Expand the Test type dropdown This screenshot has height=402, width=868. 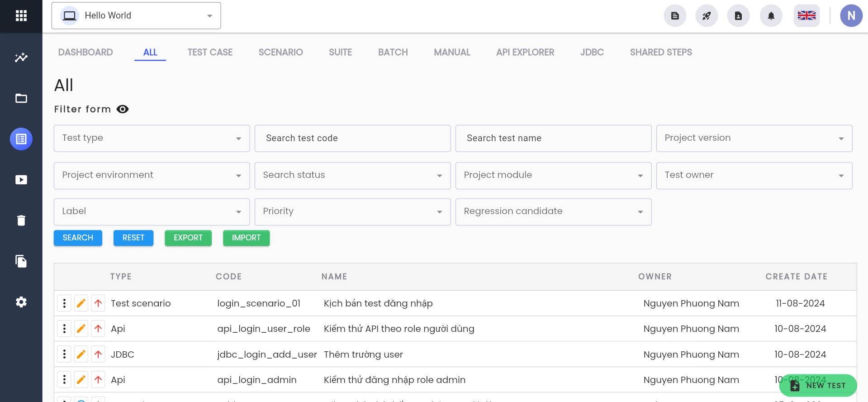[x=152, y=138]
